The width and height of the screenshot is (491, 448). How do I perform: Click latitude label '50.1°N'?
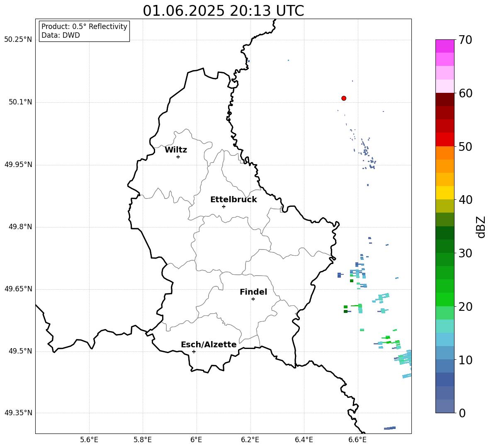20,102
